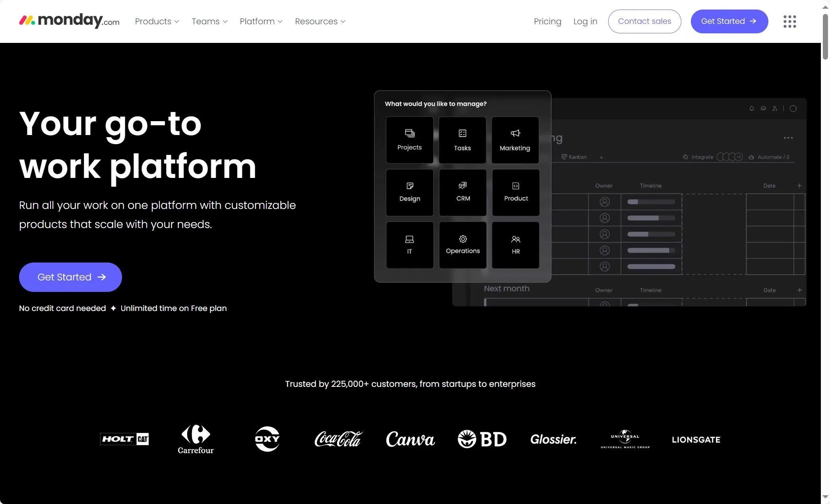The image size is (830, 504).
Task: Select the CRM tile
Action: coord(463,193)
